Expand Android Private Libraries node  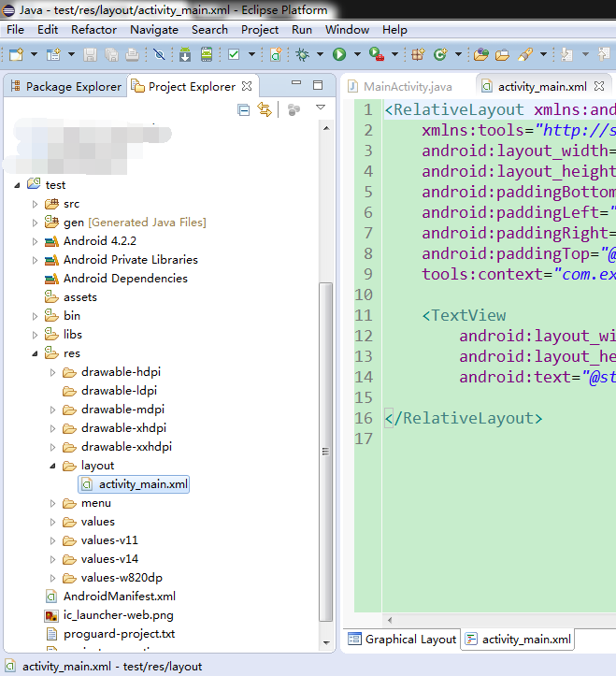[36, 260]
